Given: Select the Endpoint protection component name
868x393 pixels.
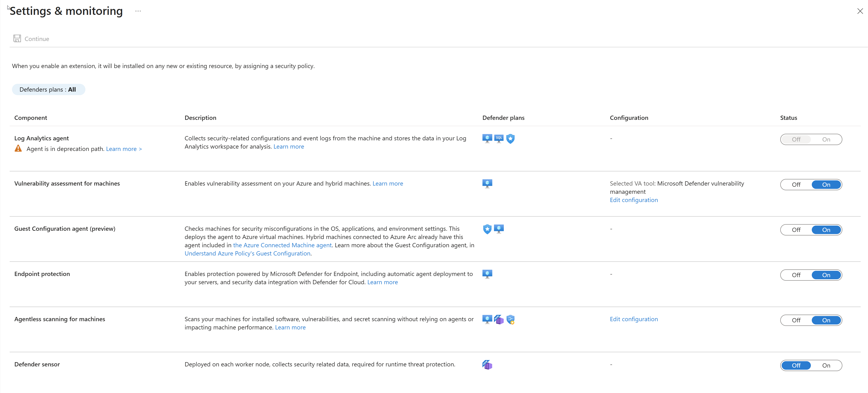Looking at the screenshot, I should pyautogui.click(x=42, y=274).
